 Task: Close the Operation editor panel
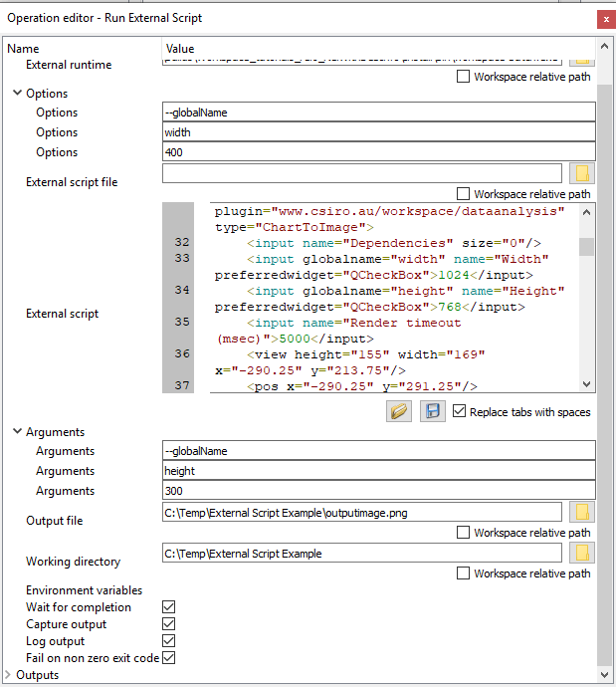pyautogui.click(x=606, y=19)
